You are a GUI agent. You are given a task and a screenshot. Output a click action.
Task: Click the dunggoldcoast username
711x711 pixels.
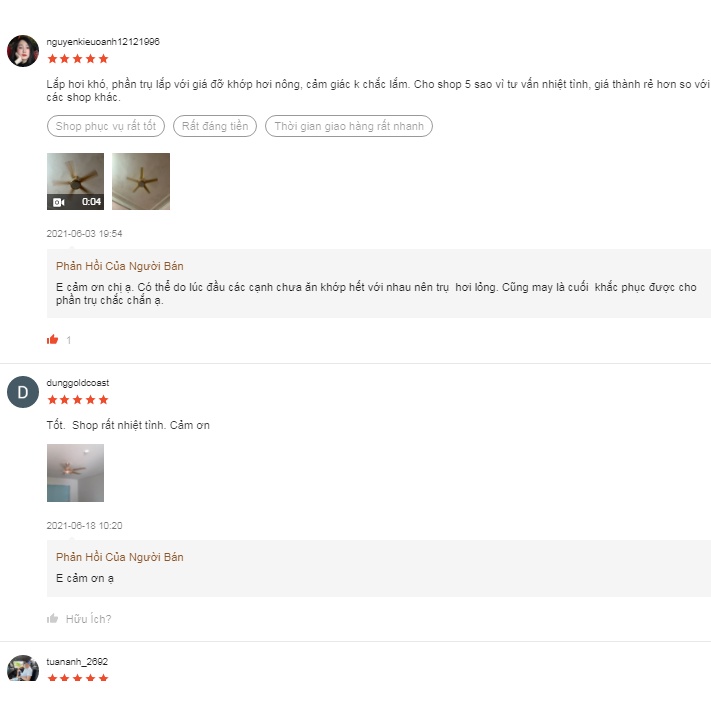coord(78,383)
